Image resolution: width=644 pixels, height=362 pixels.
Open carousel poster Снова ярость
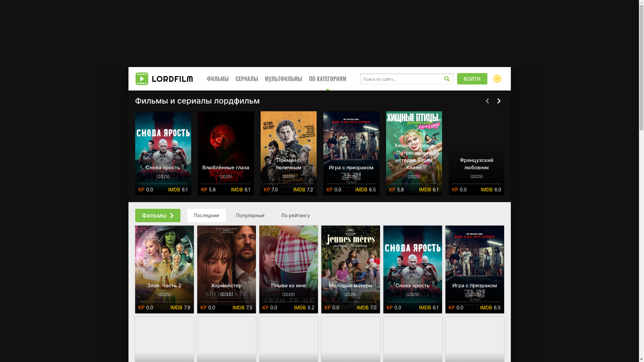pos(163,153)
